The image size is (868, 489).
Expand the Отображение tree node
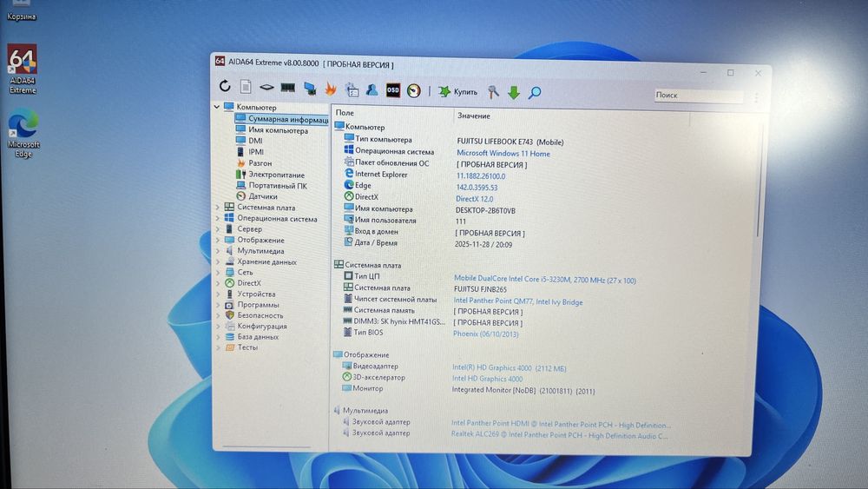218,240
